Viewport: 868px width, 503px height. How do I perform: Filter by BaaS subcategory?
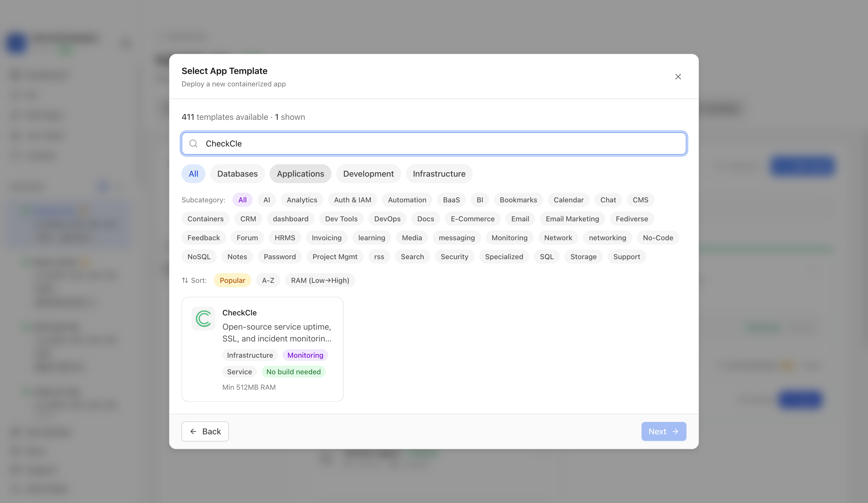tap(451, 200)
